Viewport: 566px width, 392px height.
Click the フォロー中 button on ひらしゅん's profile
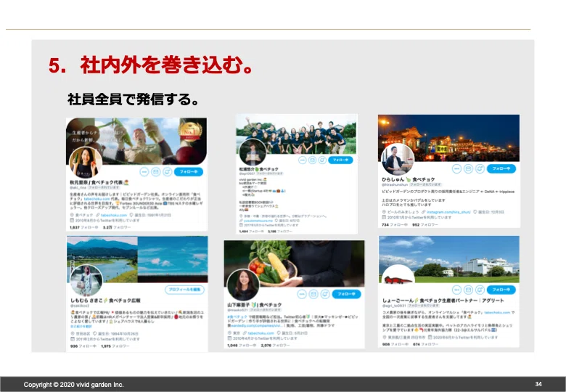(501, 168)
